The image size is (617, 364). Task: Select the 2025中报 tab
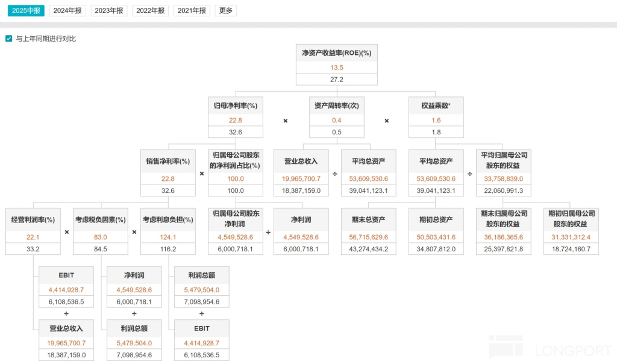[26, 11]
